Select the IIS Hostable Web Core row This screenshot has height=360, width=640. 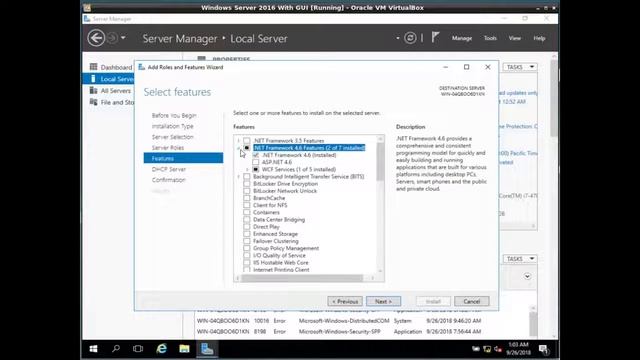(280, 262)
